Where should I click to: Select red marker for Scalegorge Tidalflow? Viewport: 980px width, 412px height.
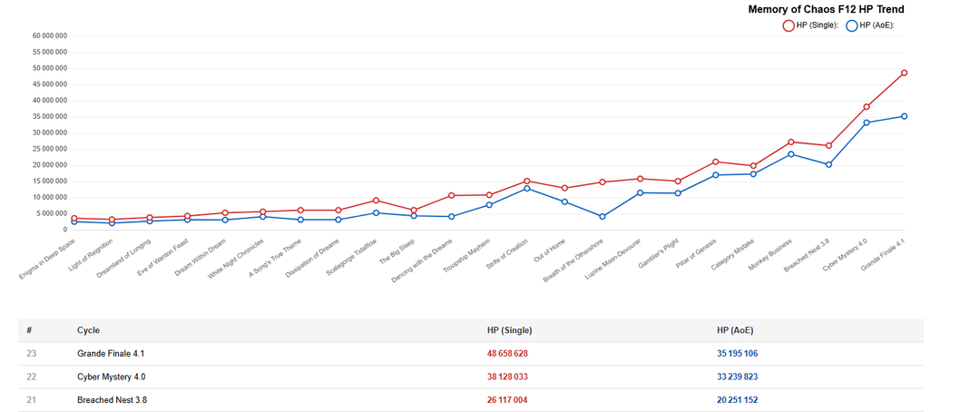click(x=376, y=201)
